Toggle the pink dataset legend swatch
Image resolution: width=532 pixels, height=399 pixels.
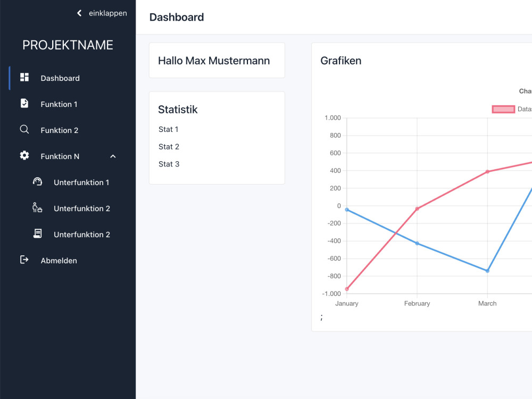[x=503, y=109]
